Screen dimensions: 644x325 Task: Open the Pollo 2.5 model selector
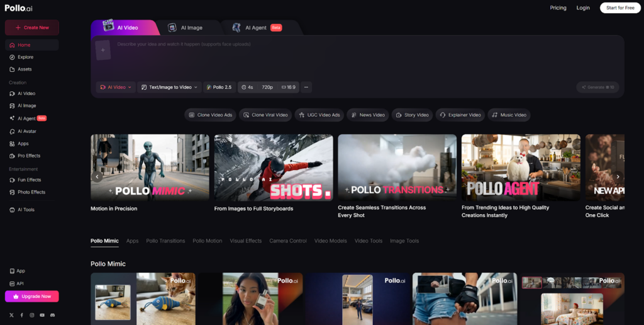click(x=219, y=88)
